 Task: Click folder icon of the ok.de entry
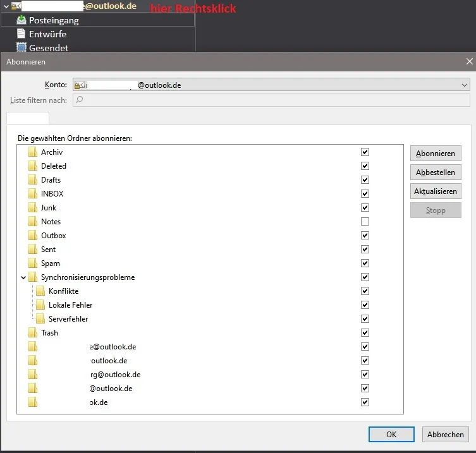point(33,402)
